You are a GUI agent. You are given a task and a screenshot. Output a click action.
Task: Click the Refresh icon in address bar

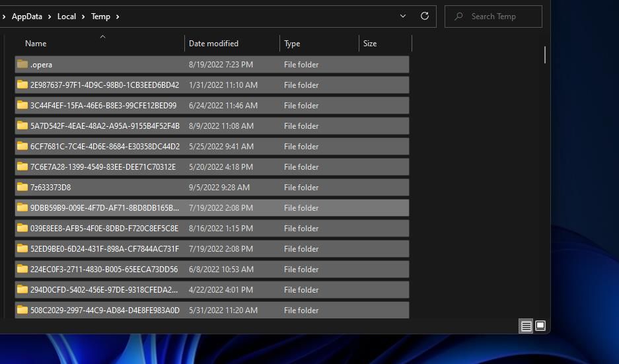424,17
